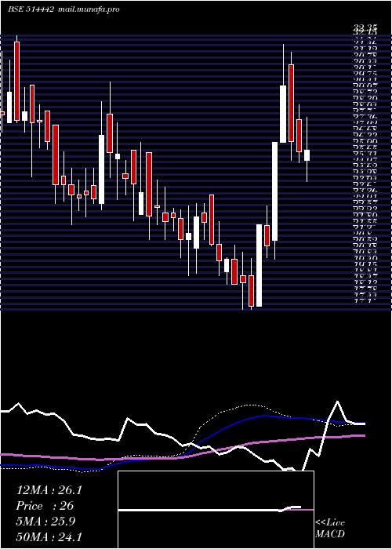Click the 'BSE 514442' chart title text
Viewport: 392px width, 549px height.
coord(31,9)
